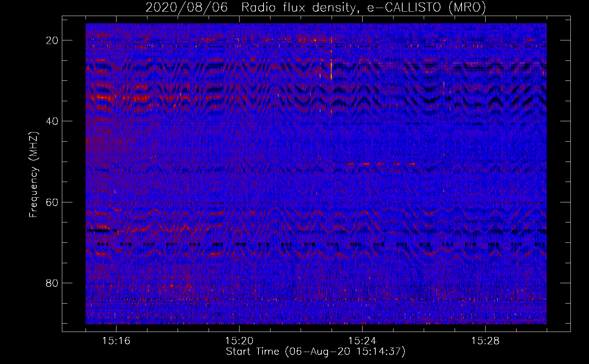Click the 'Frequency (MHZ)' axis label
This screenshot has height=364, width=589.
[x=33, y=174]
